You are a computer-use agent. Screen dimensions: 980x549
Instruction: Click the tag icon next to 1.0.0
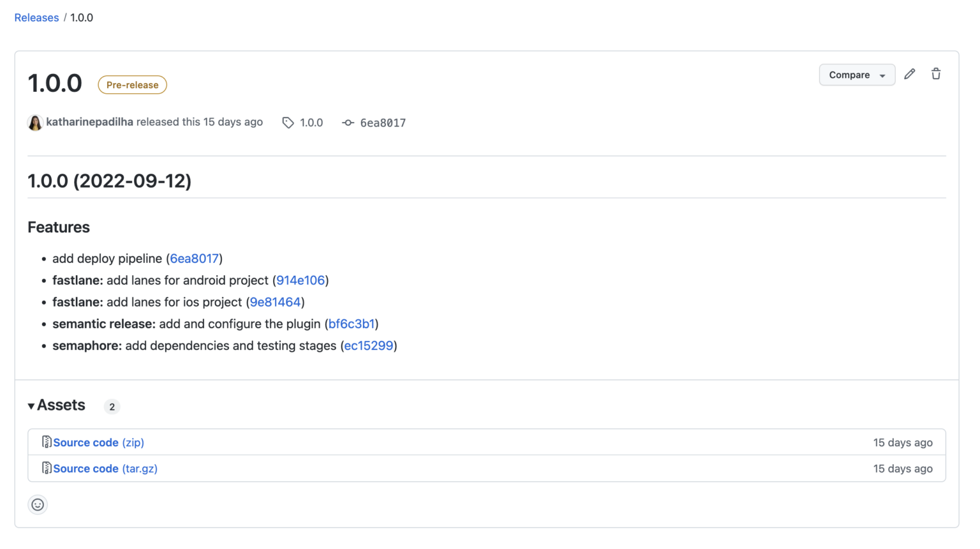pyautogui.click(x=287, y=122)
